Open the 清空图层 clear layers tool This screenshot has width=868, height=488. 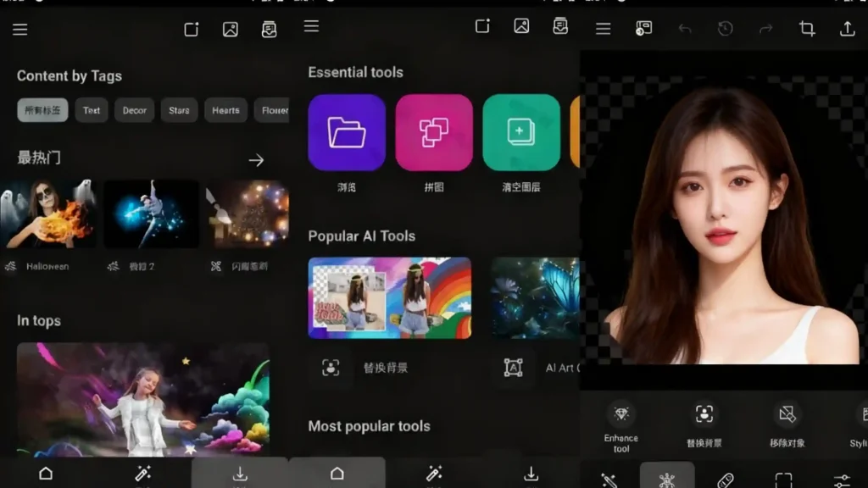[520, 131]
